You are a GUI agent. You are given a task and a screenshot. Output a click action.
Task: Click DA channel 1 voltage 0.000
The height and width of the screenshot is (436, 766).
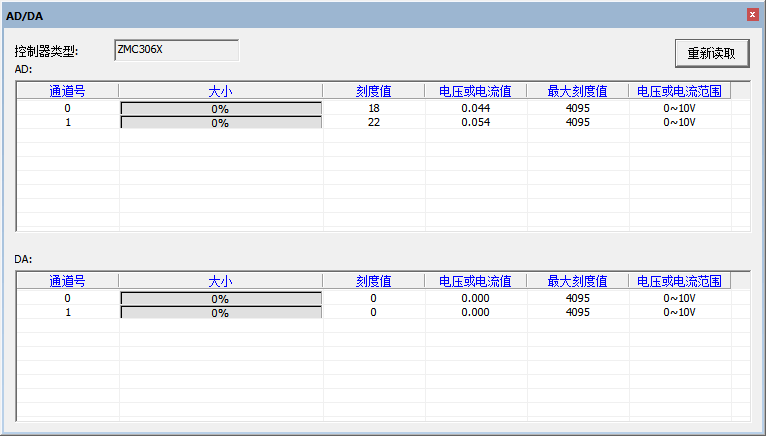click(x=476, y=312)
